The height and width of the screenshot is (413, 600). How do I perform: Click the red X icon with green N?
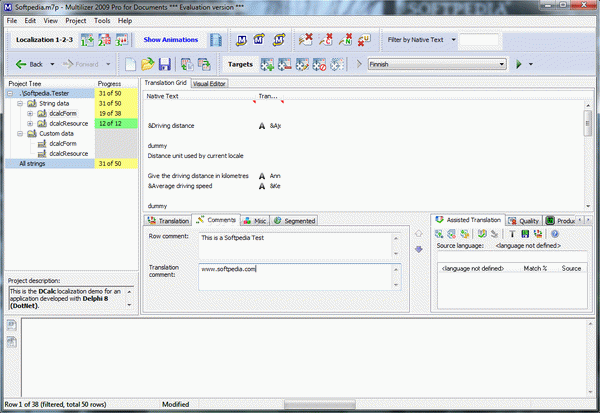(x=345, y=40)
